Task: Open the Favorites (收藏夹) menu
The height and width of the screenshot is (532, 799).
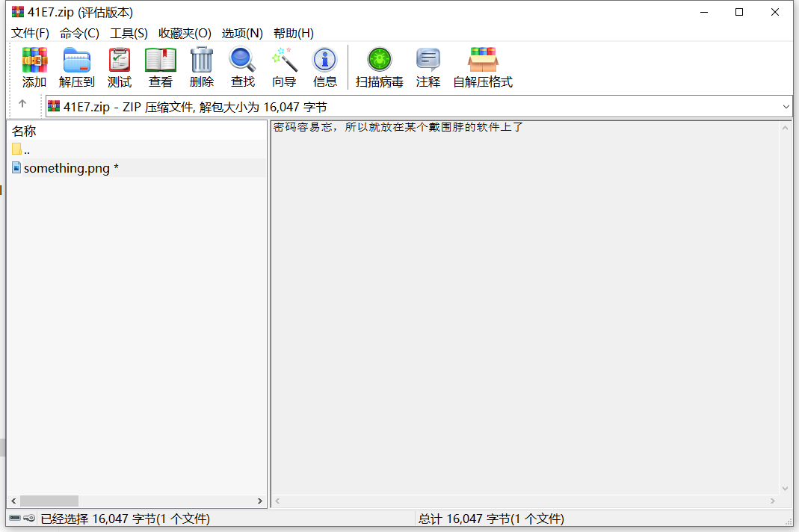Action: pyautogui.click(x=185, y=33)
